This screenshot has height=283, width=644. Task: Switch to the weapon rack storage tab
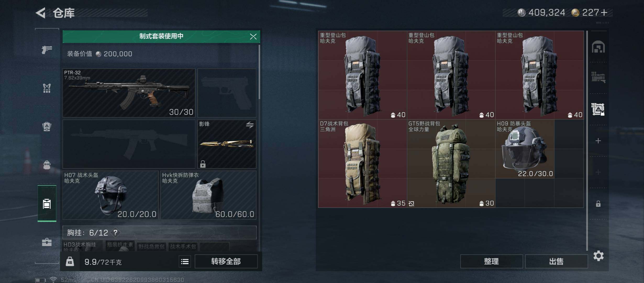tap(598, 78)
